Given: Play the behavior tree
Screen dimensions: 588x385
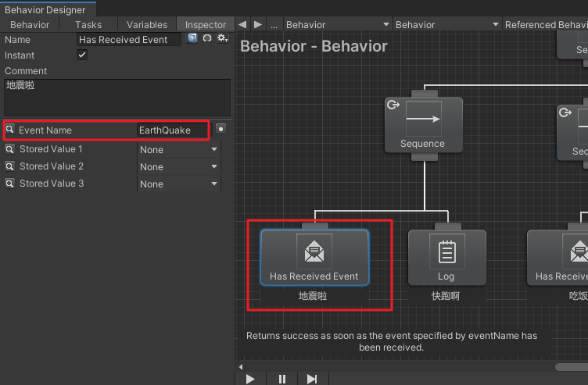Looking at the screenshot, I should (x=250, y=379).
